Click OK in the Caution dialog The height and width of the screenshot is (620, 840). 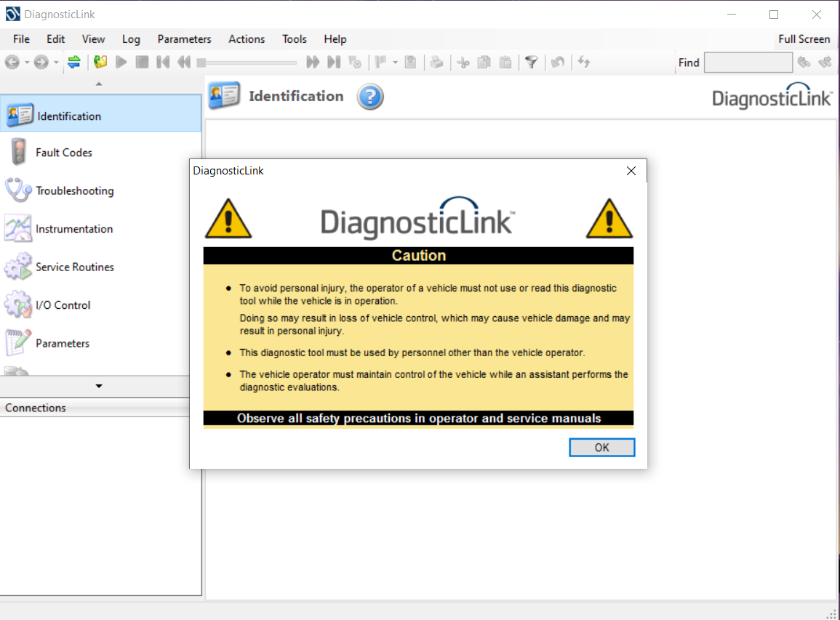coord(601,448)
